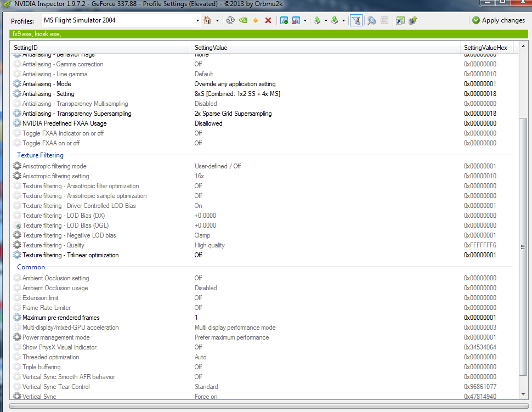
Task: Click the orange sun create-profile icon
Action: (256, 20)
